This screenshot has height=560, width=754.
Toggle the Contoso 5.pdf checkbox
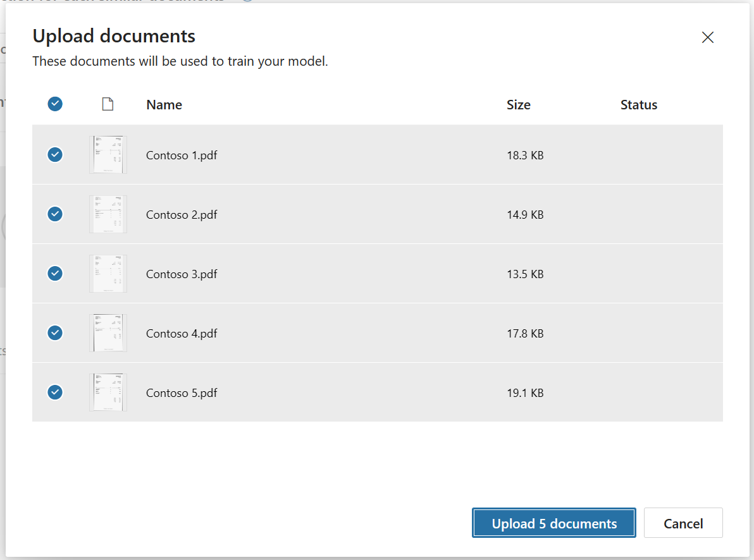pyautogui.click(x=55, y=393)
